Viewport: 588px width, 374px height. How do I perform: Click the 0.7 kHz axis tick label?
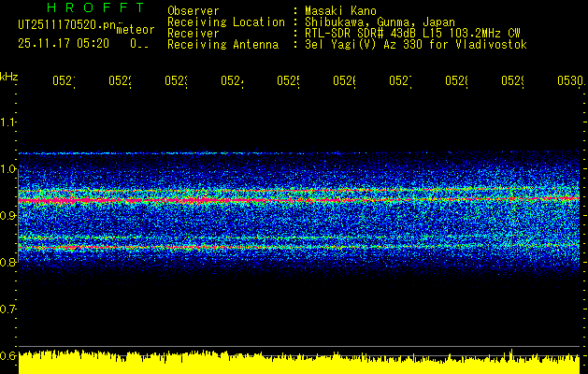[x=7, y=309]
